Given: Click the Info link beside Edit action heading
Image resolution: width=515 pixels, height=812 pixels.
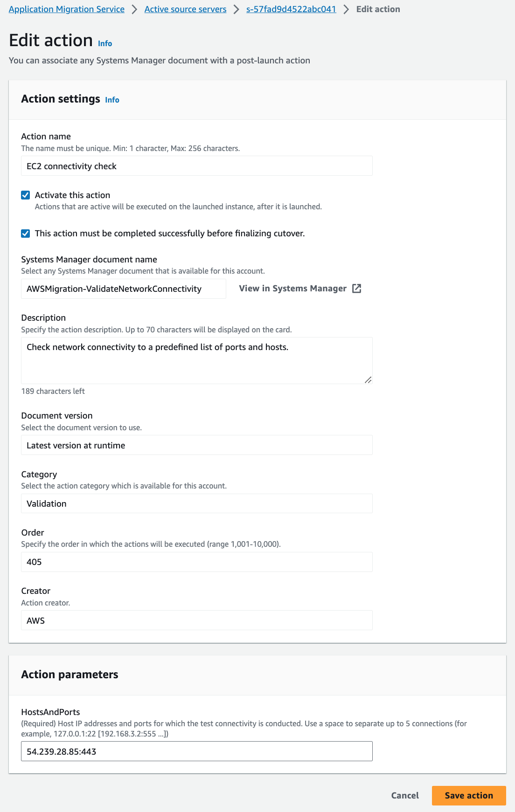Looking at the screenshot, I should pyautogui.click(x=104, y=43).
